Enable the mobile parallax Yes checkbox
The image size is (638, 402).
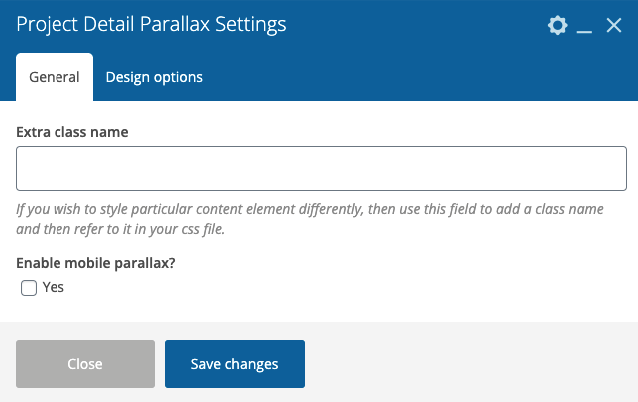[x=29, y=288]
